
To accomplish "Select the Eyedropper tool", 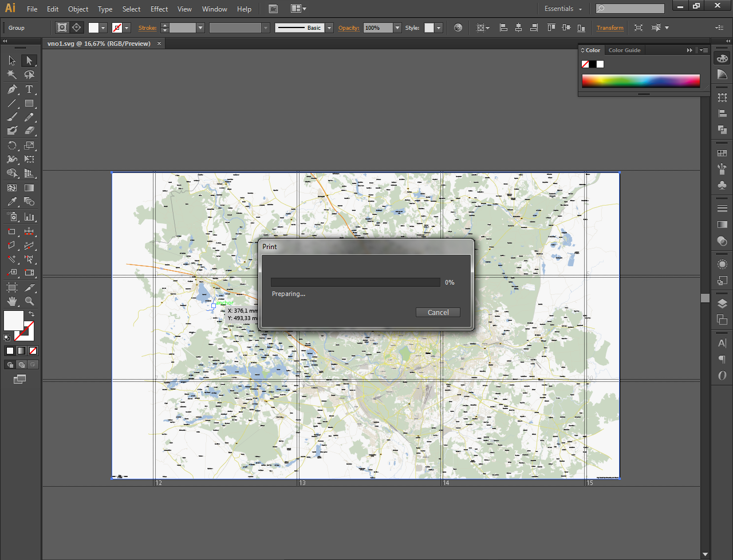I will tap(11, 202).
